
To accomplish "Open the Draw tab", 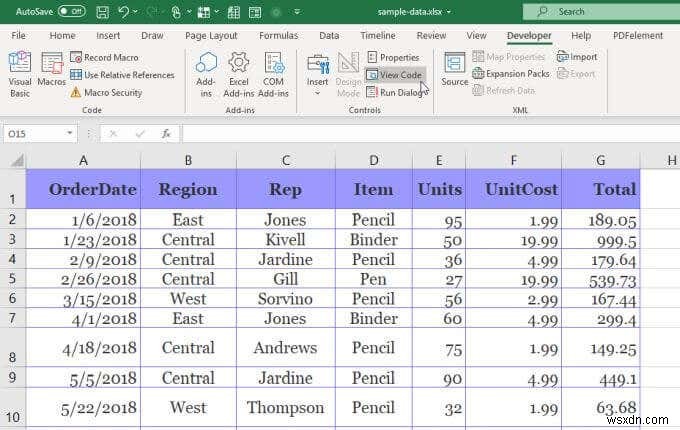I will 152,36.
